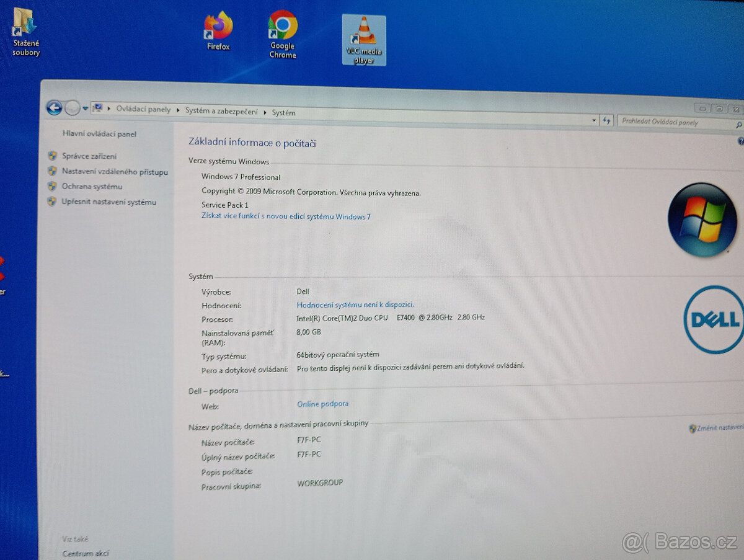This screenshot has width=744, height=560.
Task: Click the Windows logo image
Action: tap(702, 219)
